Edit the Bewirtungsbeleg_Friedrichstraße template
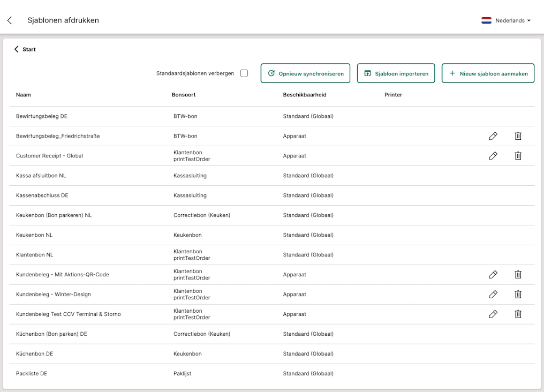 pyautogui.click(x=493, y=136)
